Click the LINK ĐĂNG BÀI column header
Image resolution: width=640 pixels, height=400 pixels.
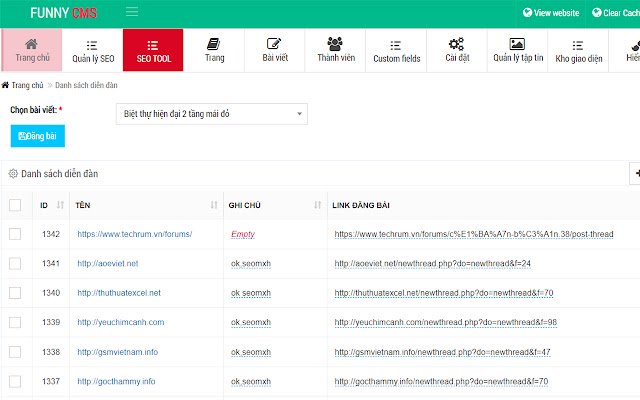(x=361, y=205)
